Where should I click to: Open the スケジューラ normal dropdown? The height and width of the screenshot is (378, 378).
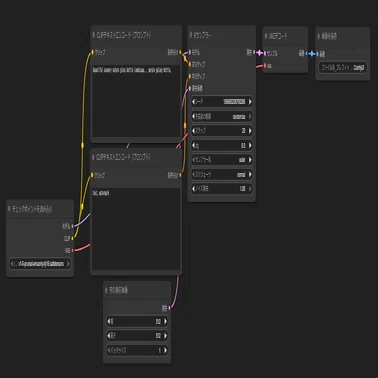[x=221, y=174]
